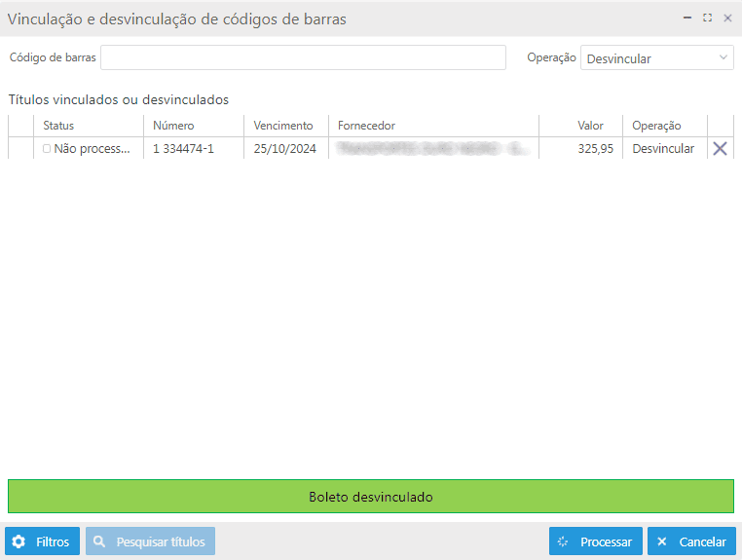The image size is (742, 560).
Task: Select the cell with date 25/10/2024
Action: point(284,149)
